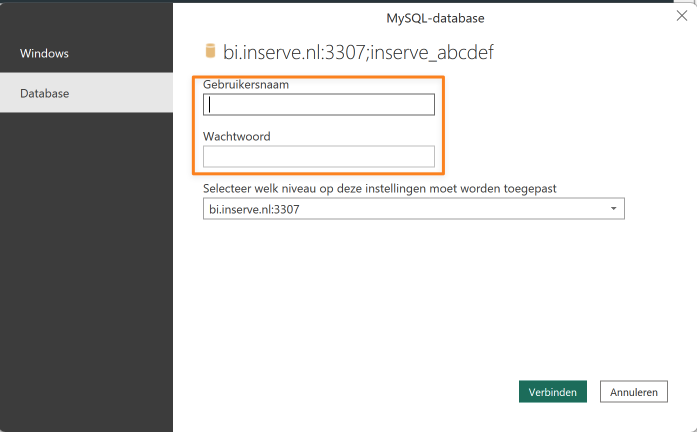Screen dimensions: 697x432
Task: Select the Windows authentication tab
Action: (x=86, y=53)
